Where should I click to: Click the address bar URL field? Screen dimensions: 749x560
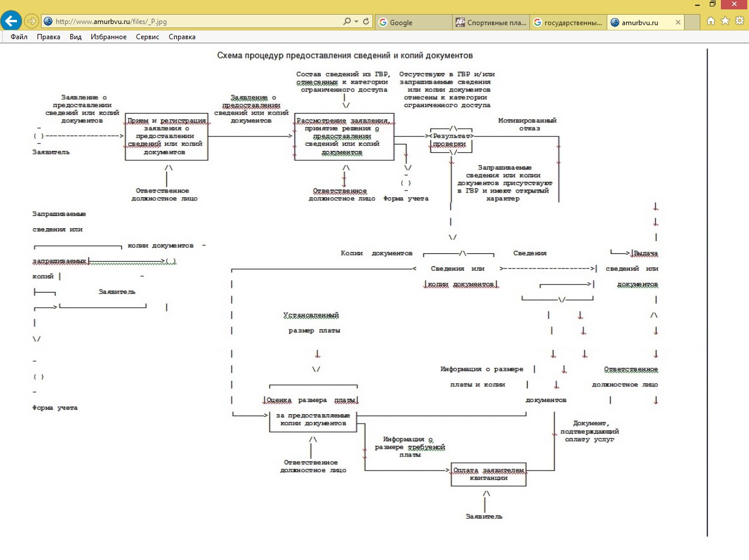[193, 22]
